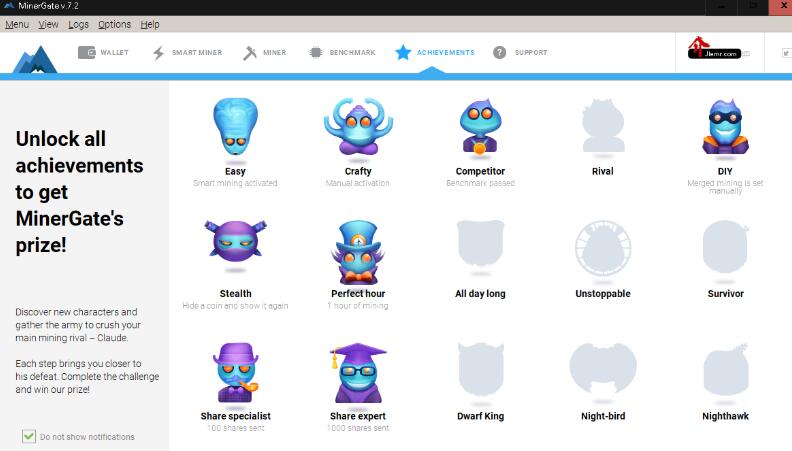Click the MinerGate mountain logo
This screenshot has height=451, width=792.
34,60
